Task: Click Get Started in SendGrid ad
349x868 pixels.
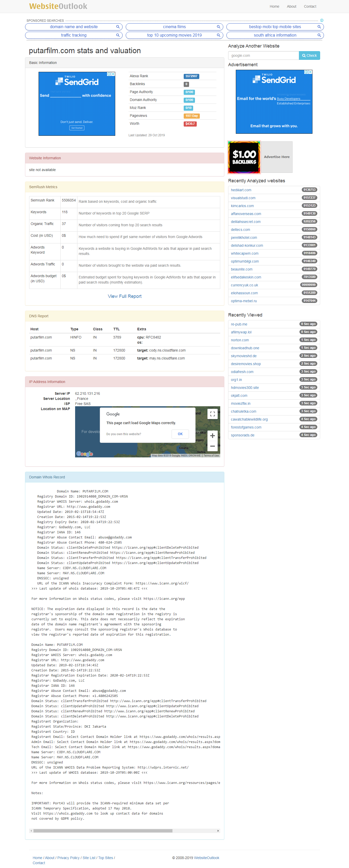Action: pos(77,128)
